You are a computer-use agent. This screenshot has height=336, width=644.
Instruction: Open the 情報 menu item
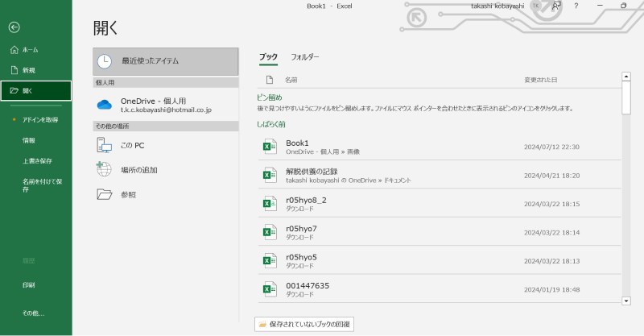tap(29, 140)
